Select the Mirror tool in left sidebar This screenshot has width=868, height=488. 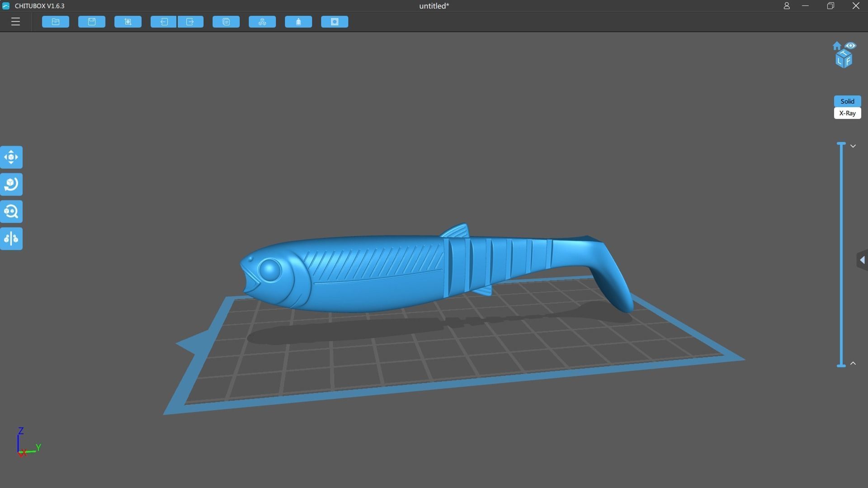(11, 239)
